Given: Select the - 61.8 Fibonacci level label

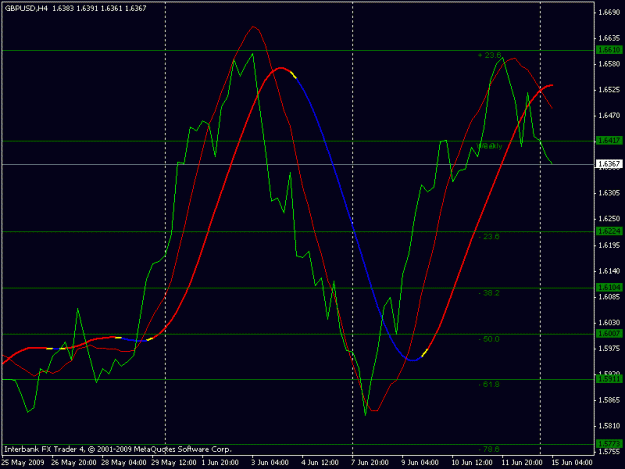Looking at the screenshot, I should click(489, 385).
